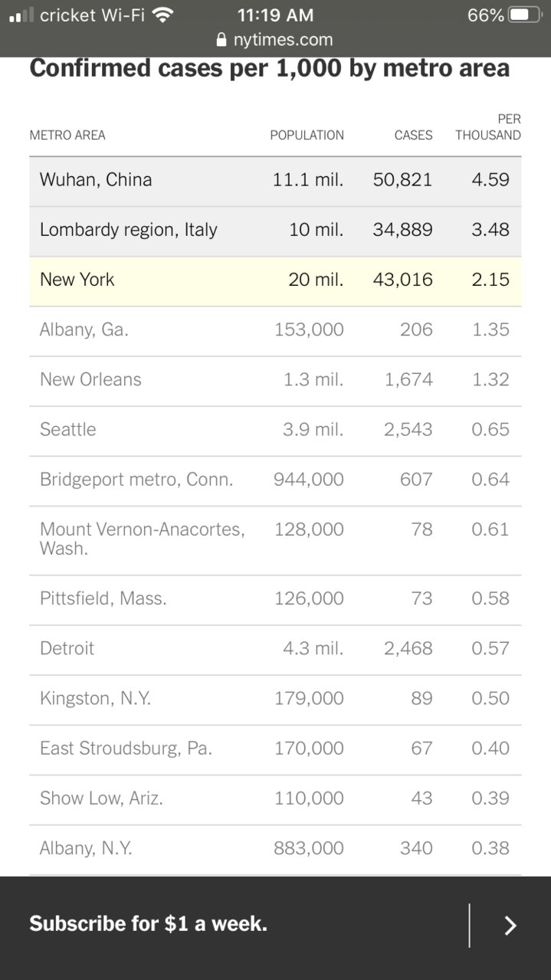Image resolution: width=551 pixels, height=980 pixels.
Task: Select the Mount Vernon-Anacortes, Wash. row
Action: pos(275,539)
